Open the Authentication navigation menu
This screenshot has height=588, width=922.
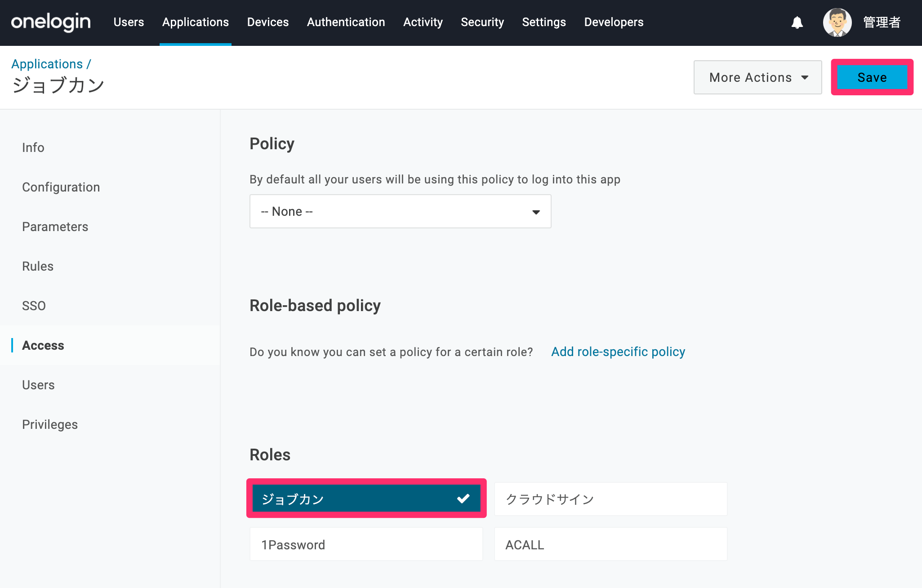tap(346, 22)
